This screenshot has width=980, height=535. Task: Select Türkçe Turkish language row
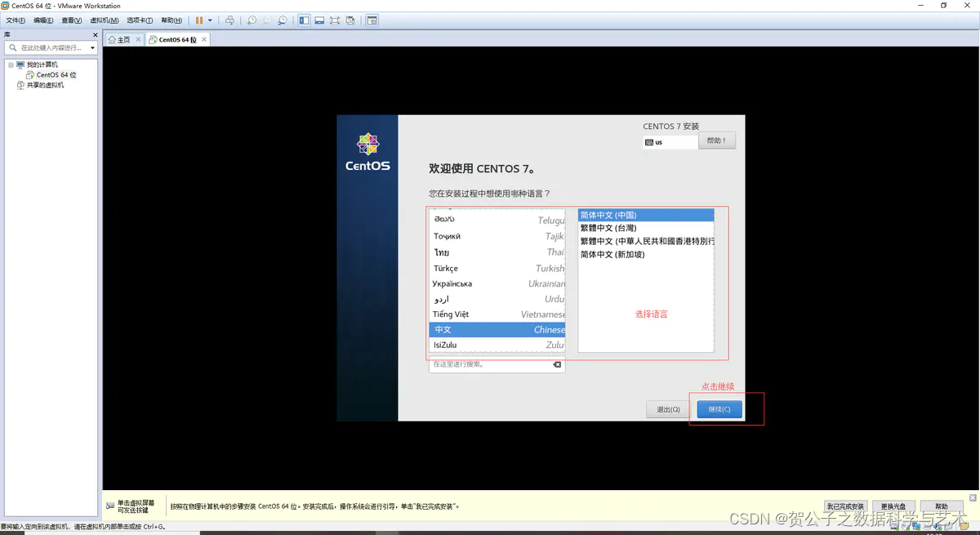point(497,268)
